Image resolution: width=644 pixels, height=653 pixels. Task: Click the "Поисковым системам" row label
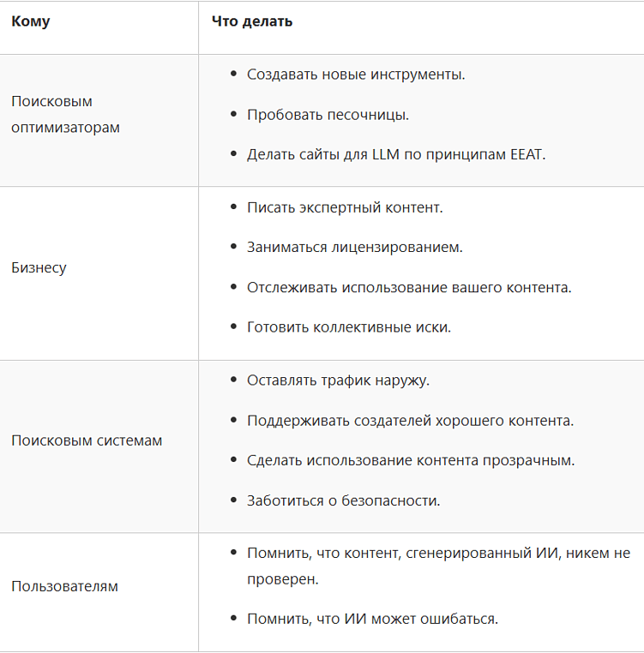[87, 440]
